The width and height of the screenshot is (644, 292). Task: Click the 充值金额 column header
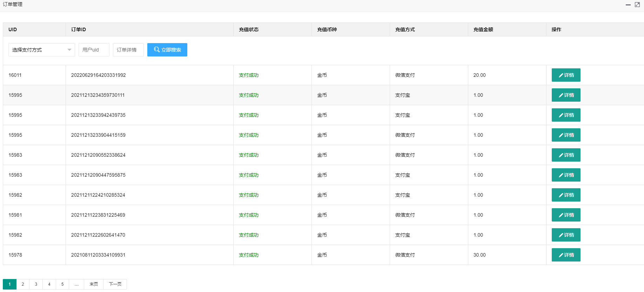(483, 29)
